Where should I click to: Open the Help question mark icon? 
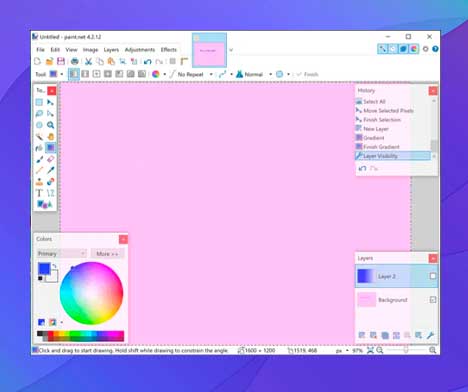point(435,49)
